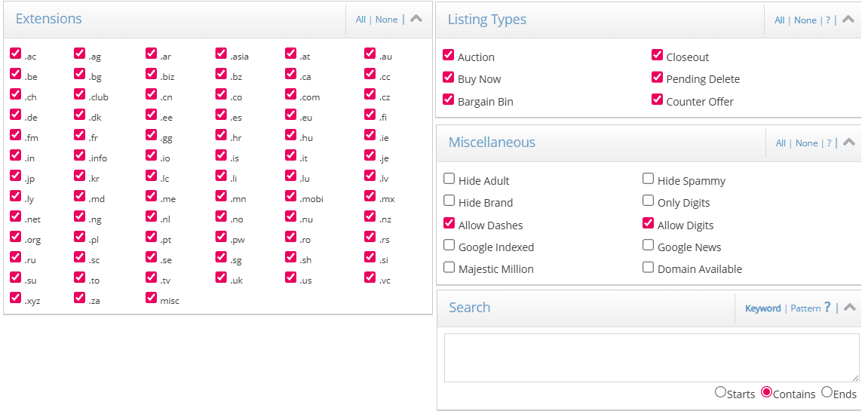Screen dimensions: 868x414
Task: Uncheck the .us extension
Action: [290, 278]
